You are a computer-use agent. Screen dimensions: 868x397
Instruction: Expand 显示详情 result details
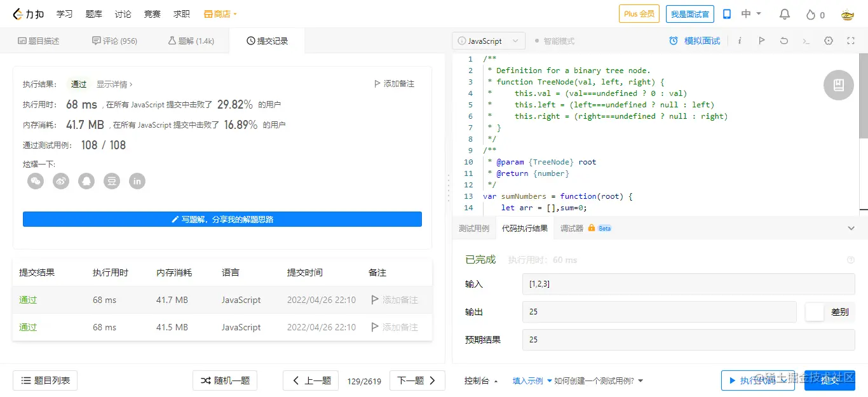pyautogui.click(x=114, y=84)
